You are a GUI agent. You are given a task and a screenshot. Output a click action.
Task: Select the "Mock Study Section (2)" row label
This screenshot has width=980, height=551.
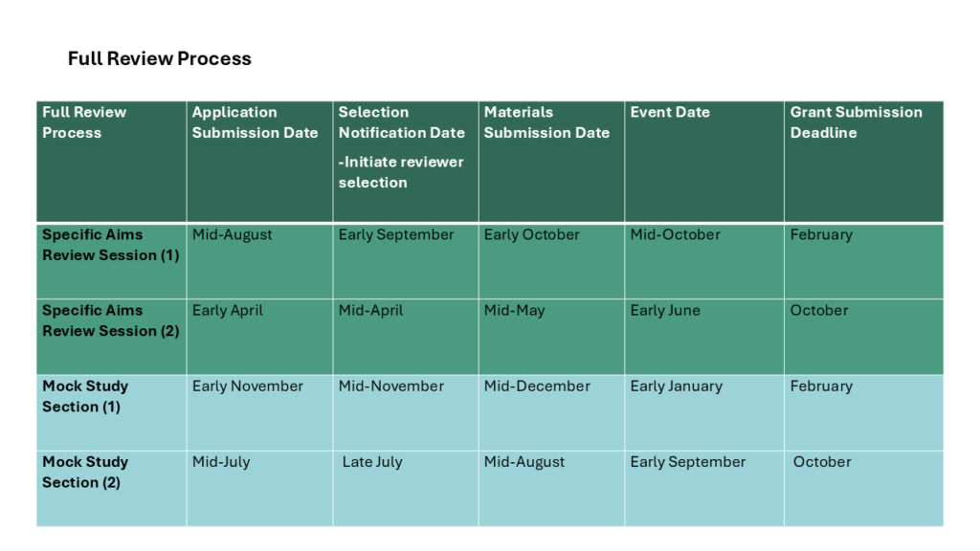click(85, 472)
